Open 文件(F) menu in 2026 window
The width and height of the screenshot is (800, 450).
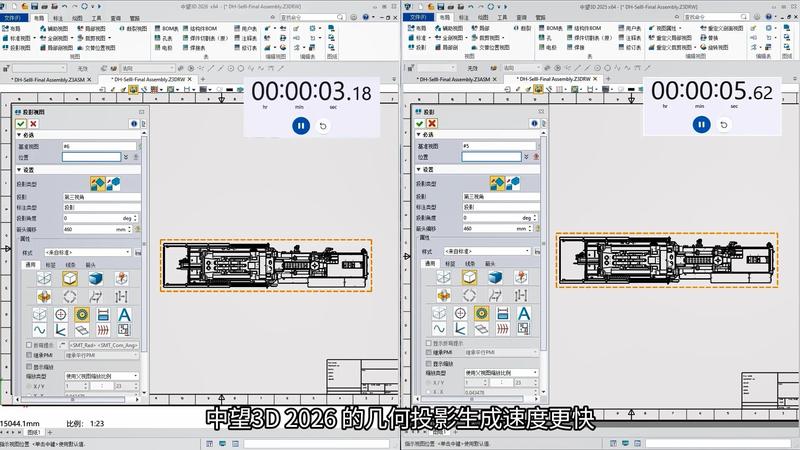point(13,18)
